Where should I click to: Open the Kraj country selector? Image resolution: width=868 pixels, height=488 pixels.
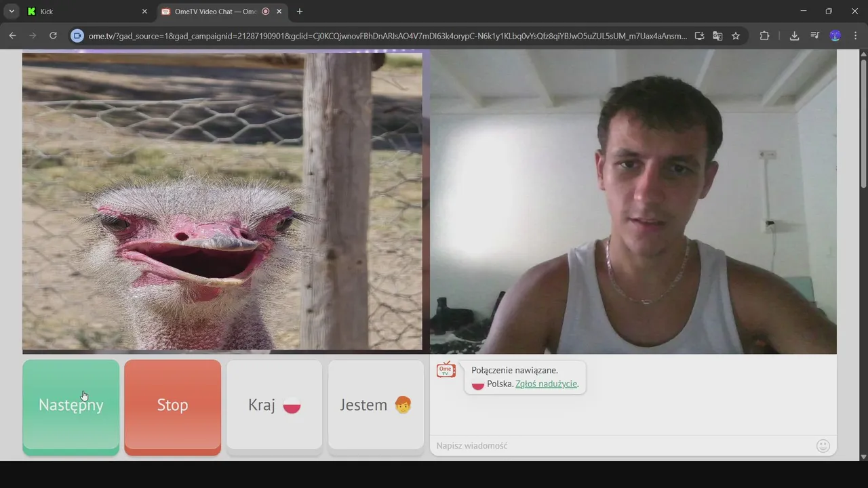point(274,405)
